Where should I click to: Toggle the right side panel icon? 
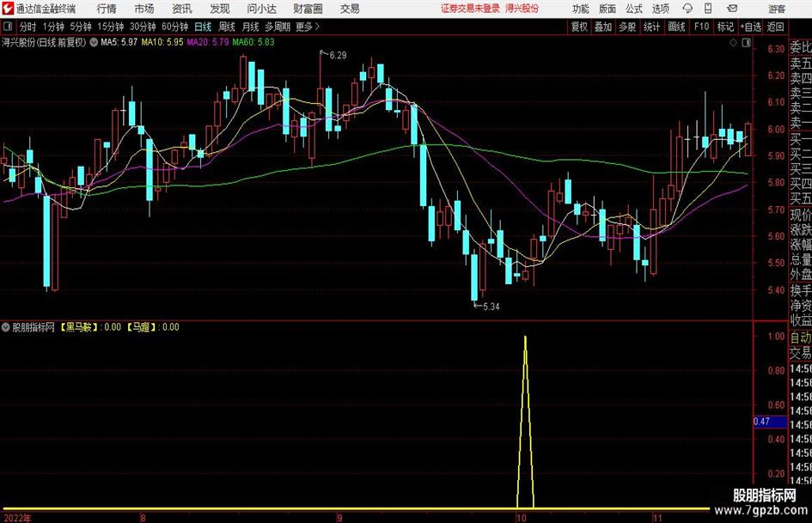[x=746, y=43]
